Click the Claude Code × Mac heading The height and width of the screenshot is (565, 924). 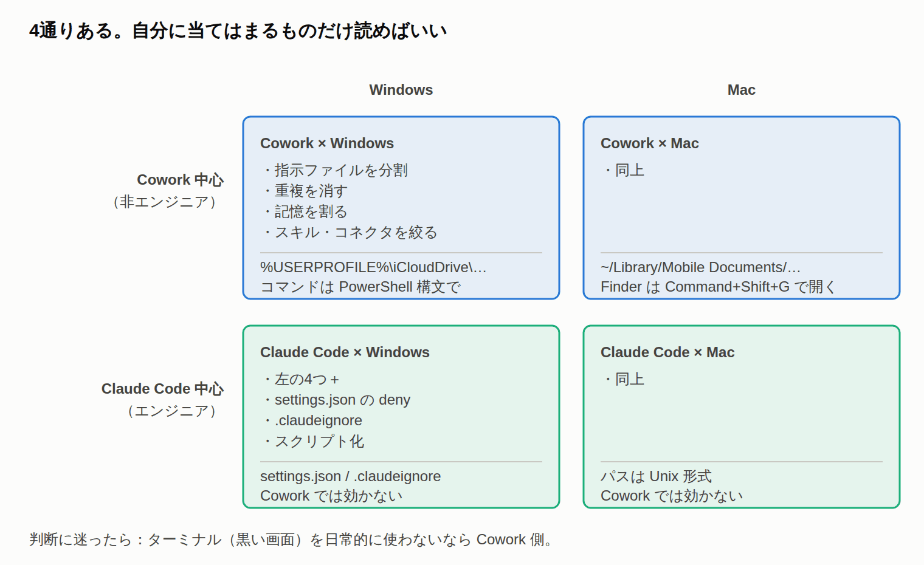tap(667, 352)
